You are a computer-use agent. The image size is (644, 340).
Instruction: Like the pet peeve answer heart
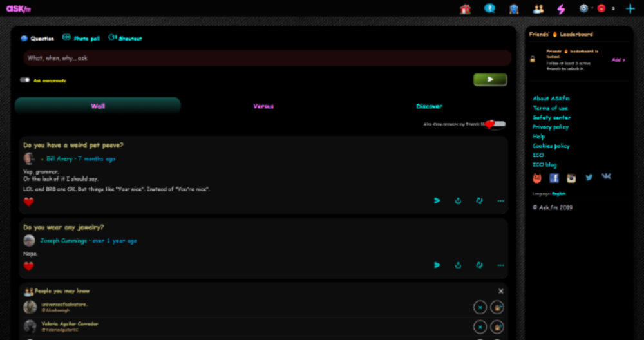(x=29, y=202)
